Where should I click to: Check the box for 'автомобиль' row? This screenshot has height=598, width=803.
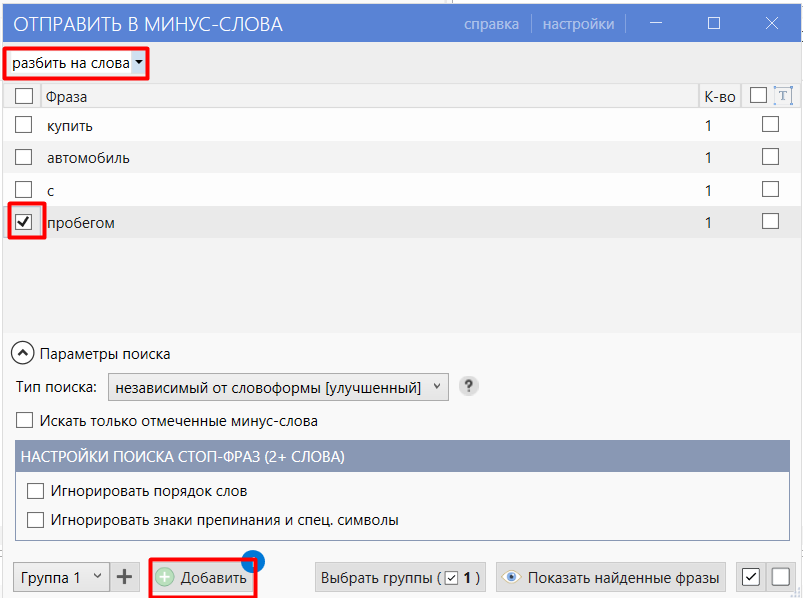(x=24, y=157)
